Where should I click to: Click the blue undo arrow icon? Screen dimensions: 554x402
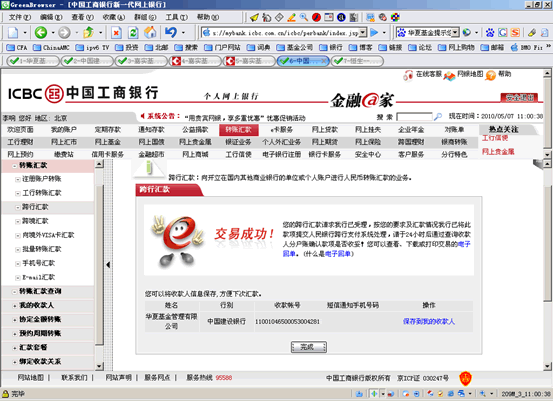pos(171,32)
